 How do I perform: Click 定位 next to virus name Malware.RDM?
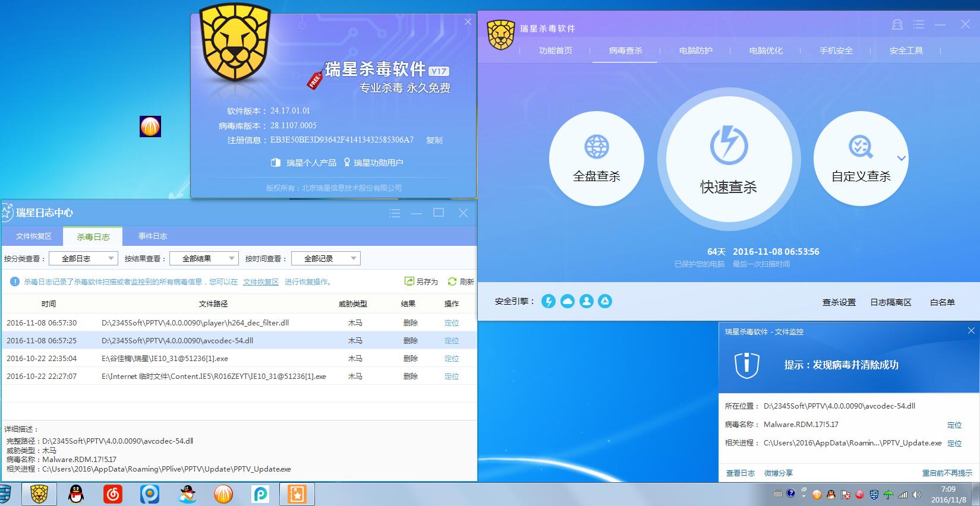[x=954, y=425]
